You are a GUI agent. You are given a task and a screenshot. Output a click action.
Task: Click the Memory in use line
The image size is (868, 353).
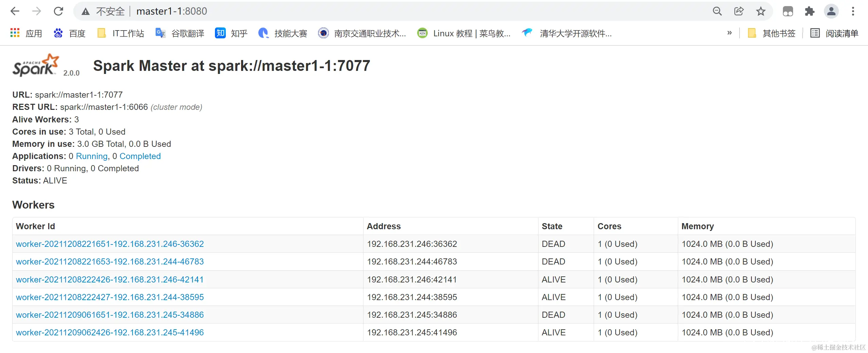click(x=92, y=144)
